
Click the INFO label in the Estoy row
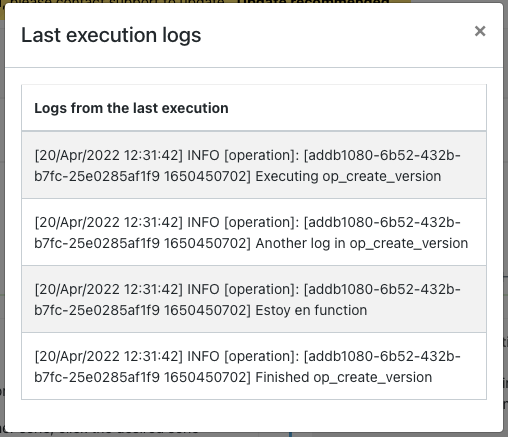pos(203,289)
